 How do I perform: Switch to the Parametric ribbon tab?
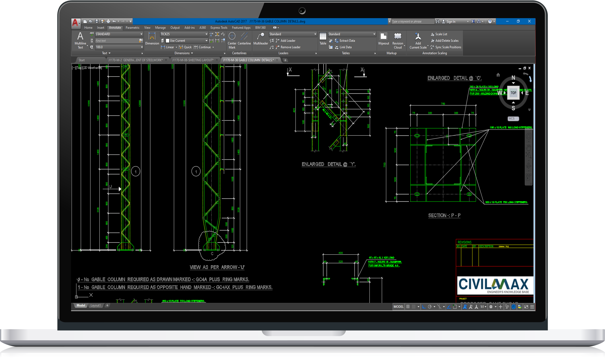point(132,28)
